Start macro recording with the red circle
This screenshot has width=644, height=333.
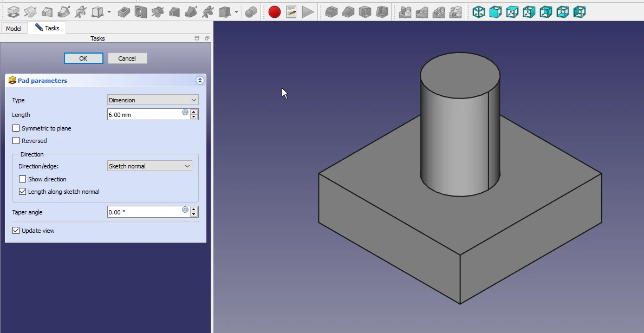click(x=275, y=11)
